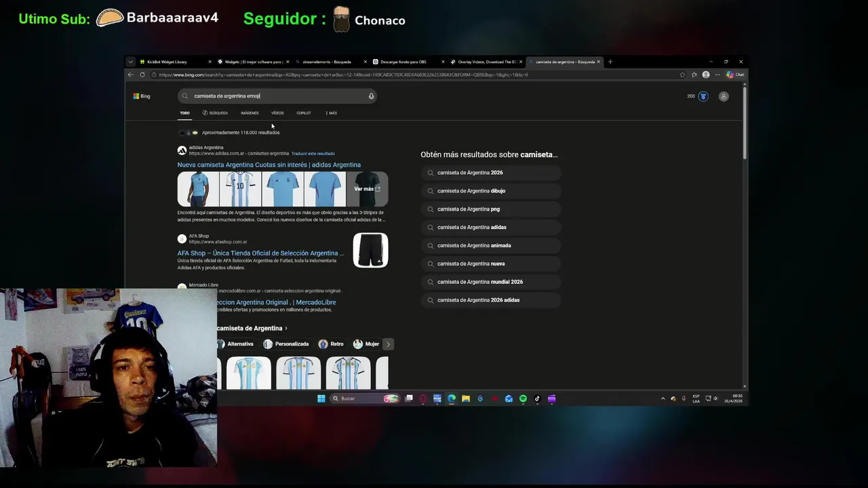Search suggestion camiseta de Argentina nueva

(x=491, y=264)
